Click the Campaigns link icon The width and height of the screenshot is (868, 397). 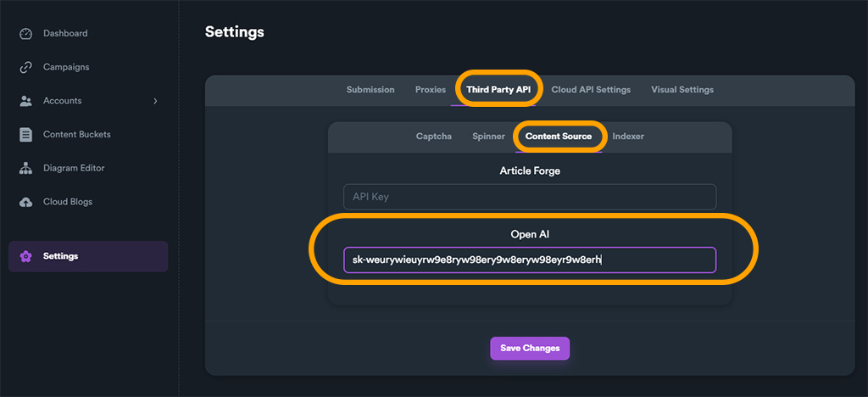(25, 68)
